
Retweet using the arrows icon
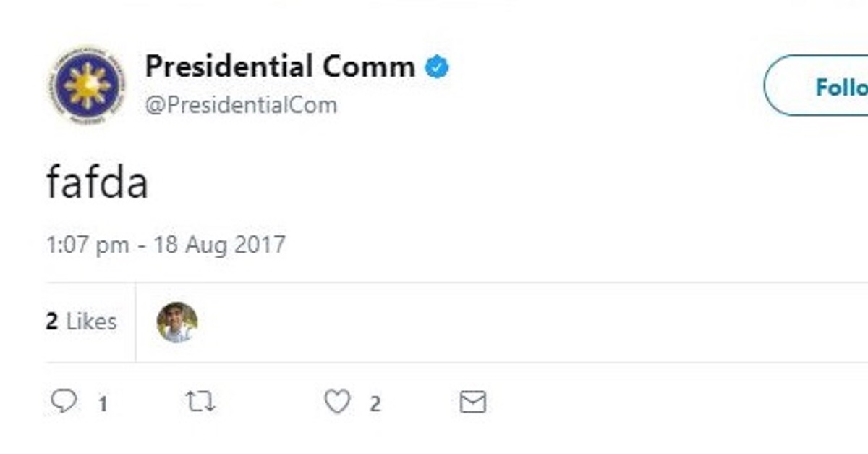point(200,402)
